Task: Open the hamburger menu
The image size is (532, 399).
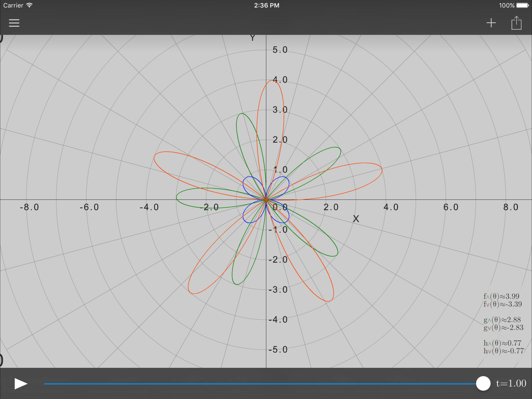Action: coord(14,23)
